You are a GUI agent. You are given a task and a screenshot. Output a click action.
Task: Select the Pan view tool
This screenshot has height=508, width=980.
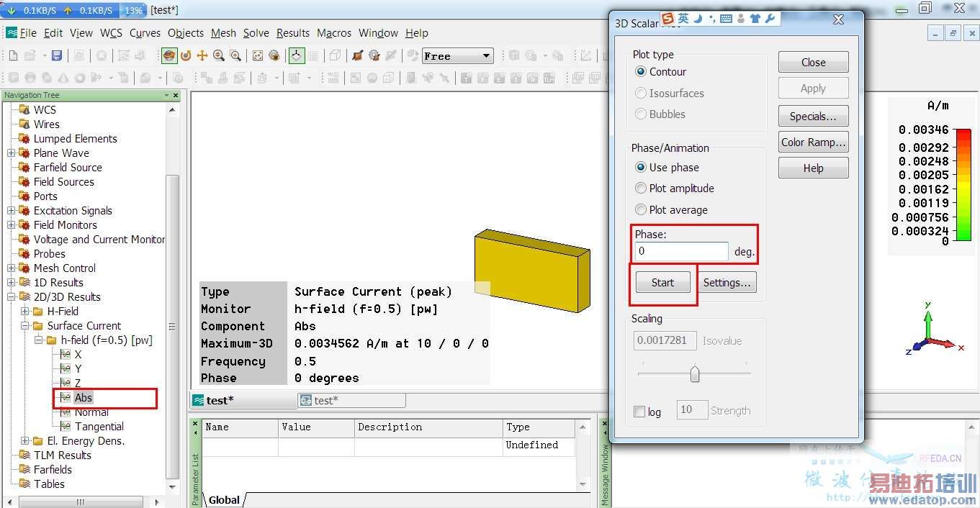(202, 55)
